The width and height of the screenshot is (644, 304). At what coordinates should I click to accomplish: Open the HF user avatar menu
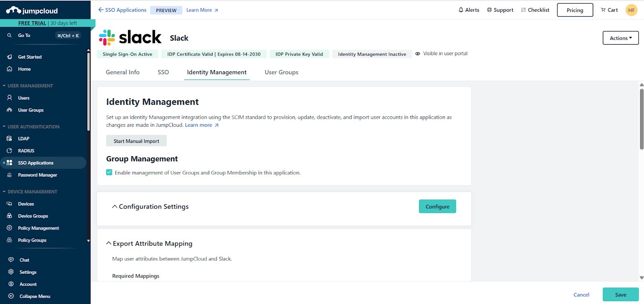pos(631,10)
